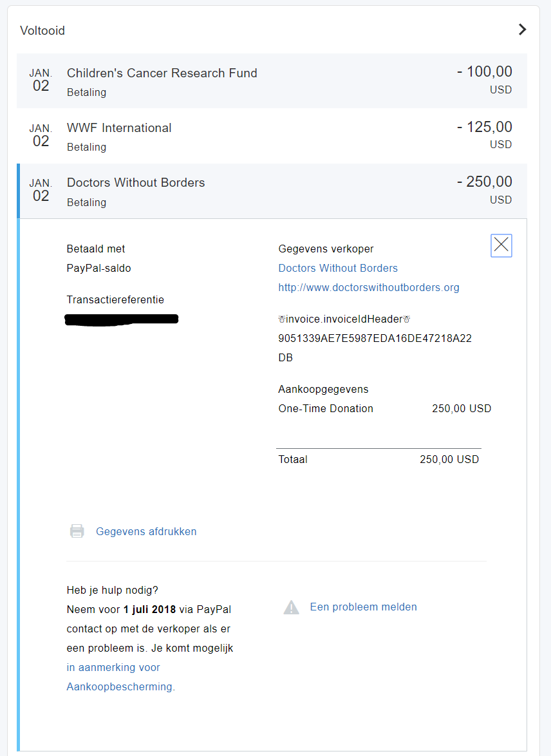Click the Totaal 250,00 USD line
Screen dimensions: 551x756
point(378,459)
